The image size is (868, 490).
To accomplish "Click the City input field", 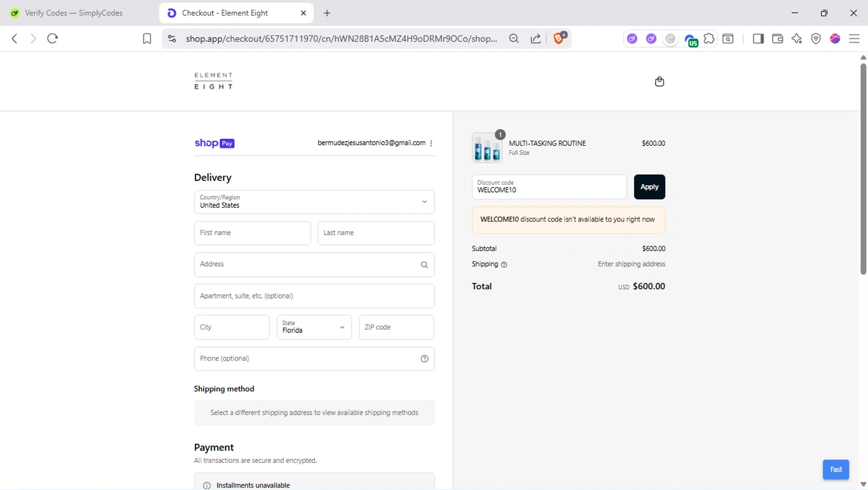I will tap(231, 327).
